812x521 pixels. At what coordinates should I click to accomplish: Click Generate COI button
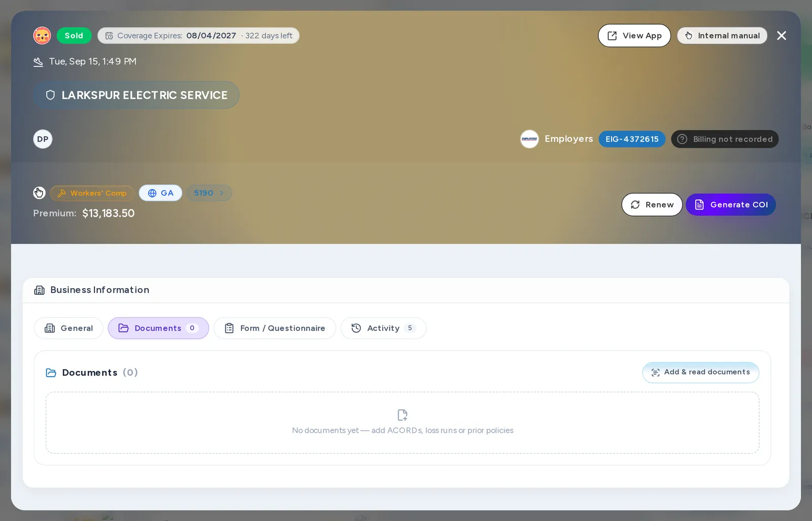coord(731,204)
